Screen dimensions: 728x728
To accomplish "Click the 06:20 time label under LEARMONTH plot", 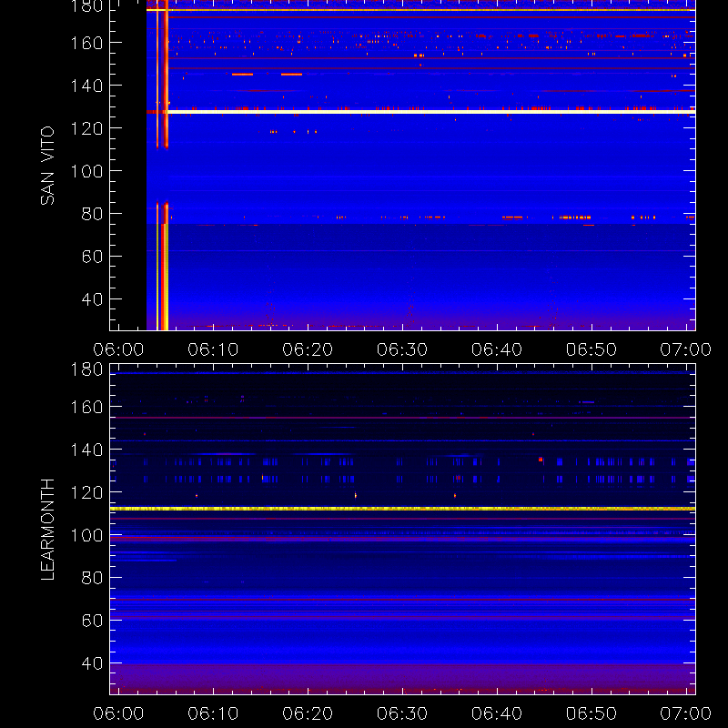I will 308,713.
